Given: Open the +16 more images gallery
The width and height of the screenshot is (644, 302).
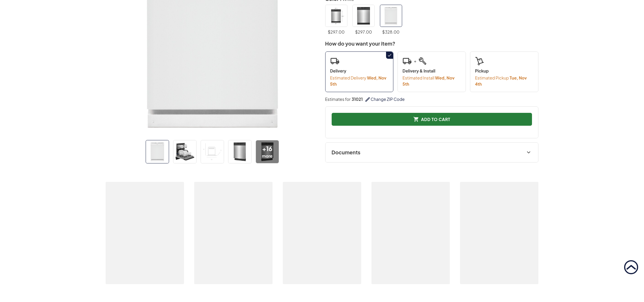Looking at the screenshot, I should click(x=267, y=152).
